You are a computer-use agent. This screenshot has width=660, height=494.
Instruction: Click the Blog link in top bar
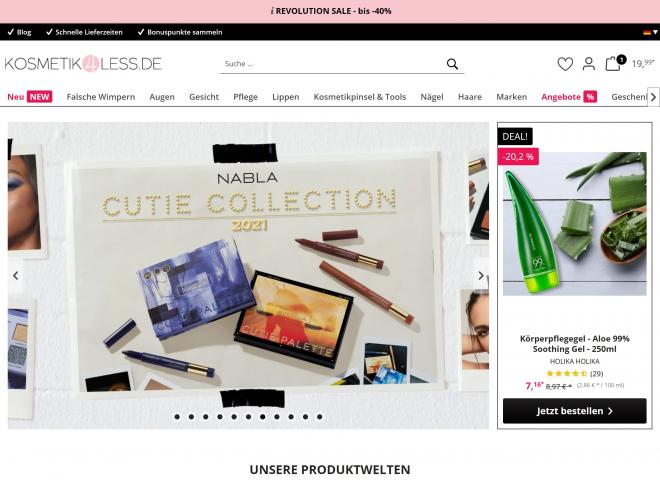tap(20, 32)
